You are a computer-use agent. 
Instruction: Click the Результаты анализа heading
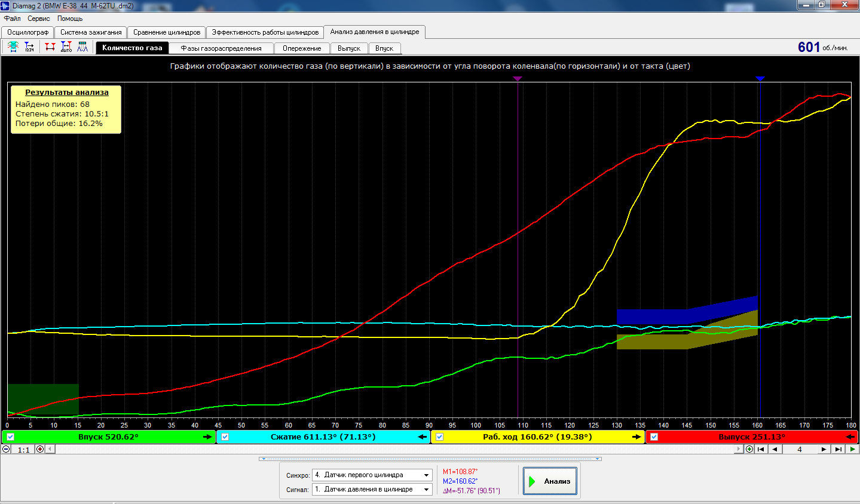67,93
